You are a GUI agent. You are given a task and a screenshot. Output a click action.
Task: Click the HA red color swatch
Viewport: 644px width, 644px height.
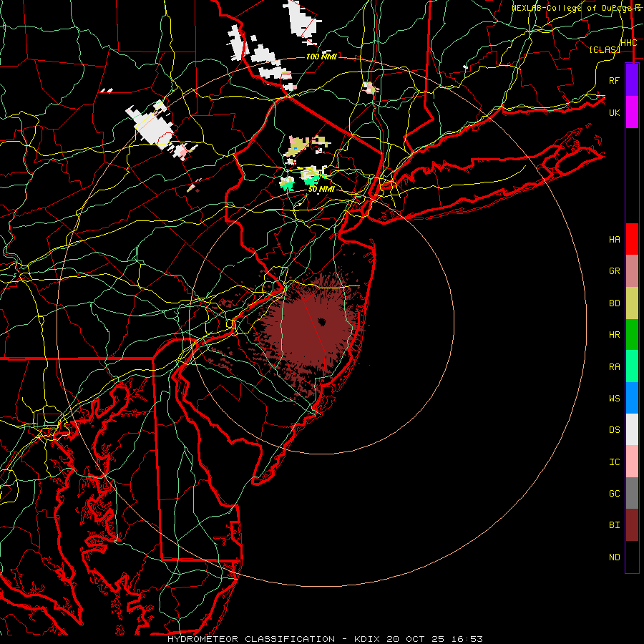[632, 239]
